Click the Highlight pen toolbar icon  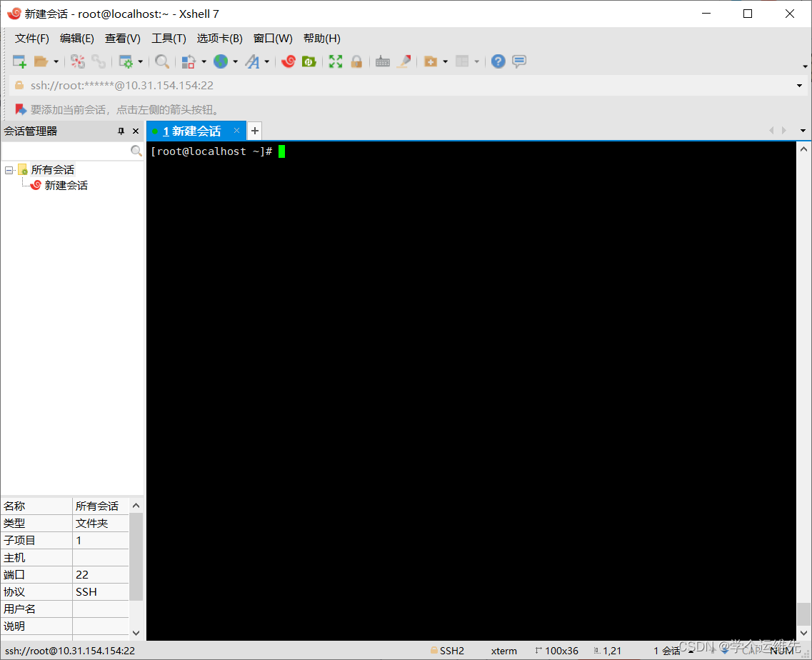click(x=404, y=61)
